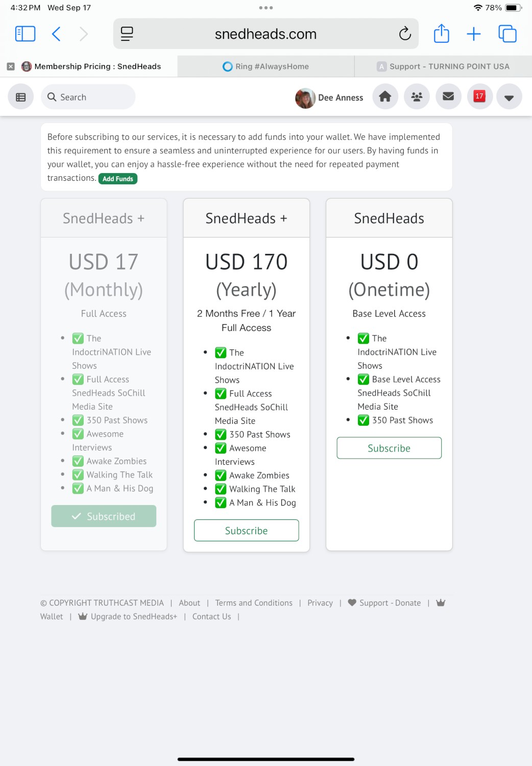Click green checkmark beside Awake Zombies in Yearly plan
This screenshot has width=532, height=766.
pyautogui.click(x=221, y=475)
